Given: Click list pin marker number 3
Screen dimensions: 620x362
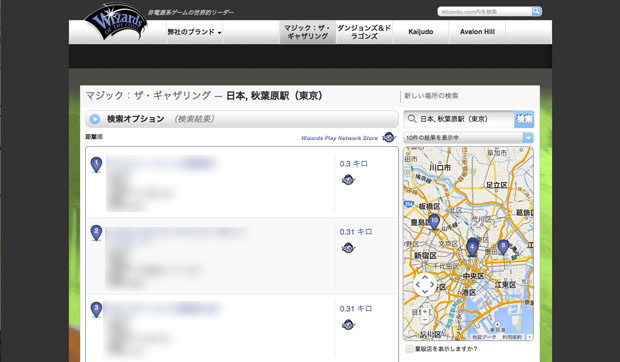Looking at the screenshot, I should (96, 310).
